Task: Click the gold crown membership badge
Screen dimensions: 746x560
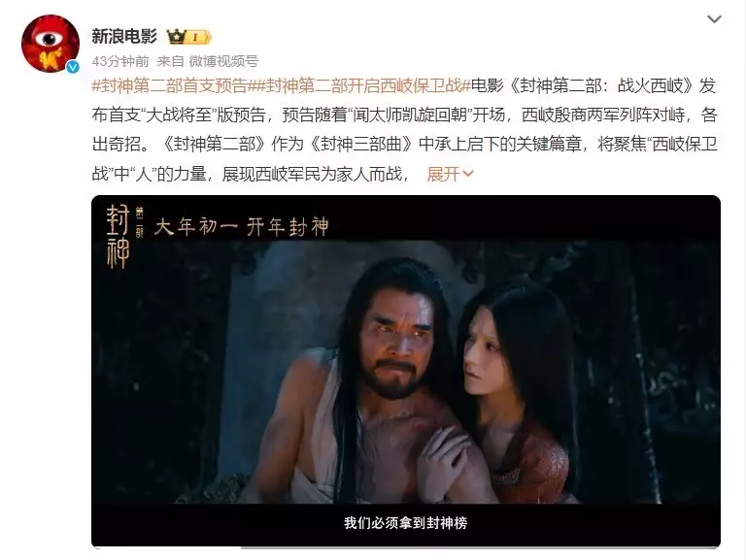Action: click(x=176, y=37)
